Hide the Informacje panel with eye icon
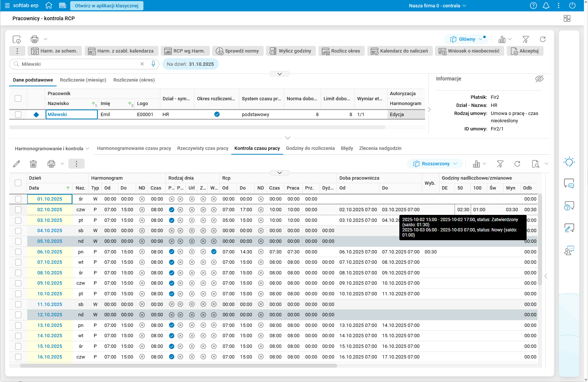588x382 pixels. pyautogui.click(x=539, y=79)
